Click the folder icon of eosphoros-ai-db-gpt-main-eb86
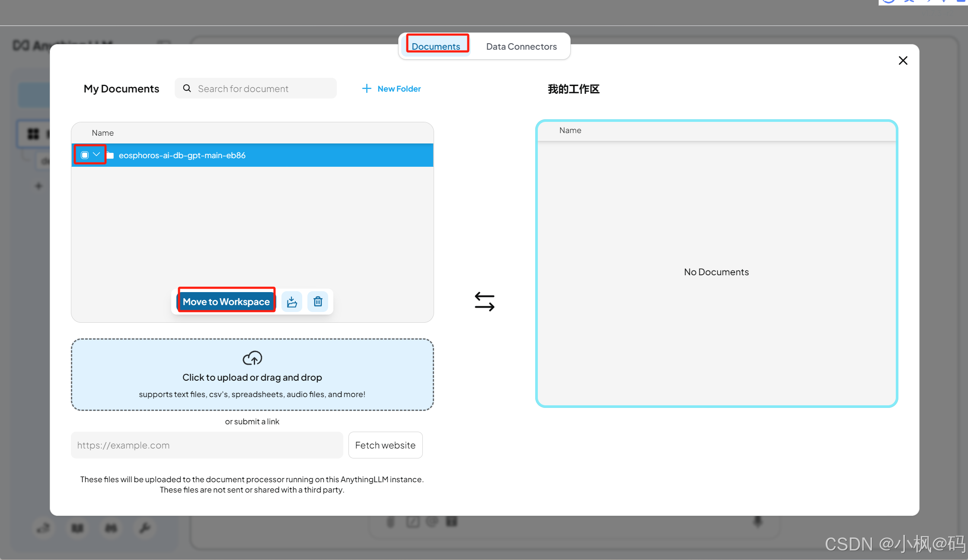The height and width of the screenshot is (560, 968). pyautogui.click(x=110, y=155)
